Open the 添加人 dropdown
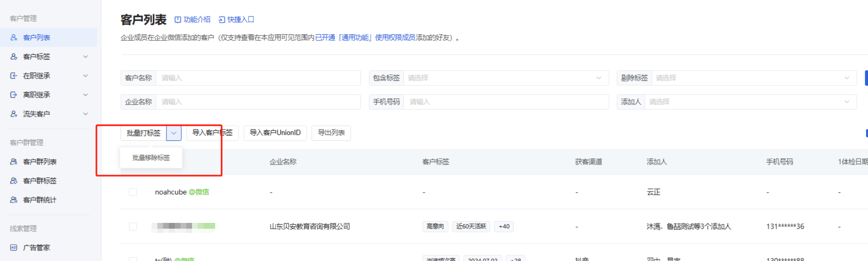The image size is (868, 261). [751, 102]
